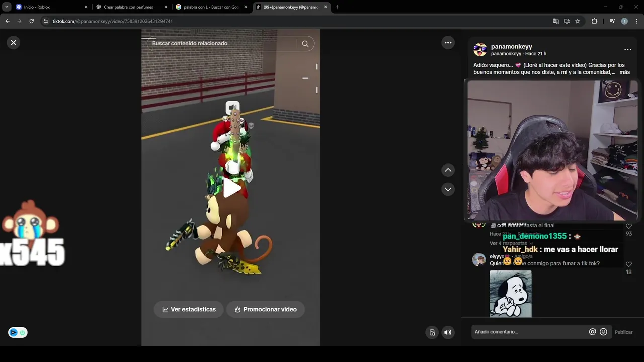This screenshot has height=362, width=644.
Task: Open the emoji picker in comment box
Action: (x=603, y=332)
